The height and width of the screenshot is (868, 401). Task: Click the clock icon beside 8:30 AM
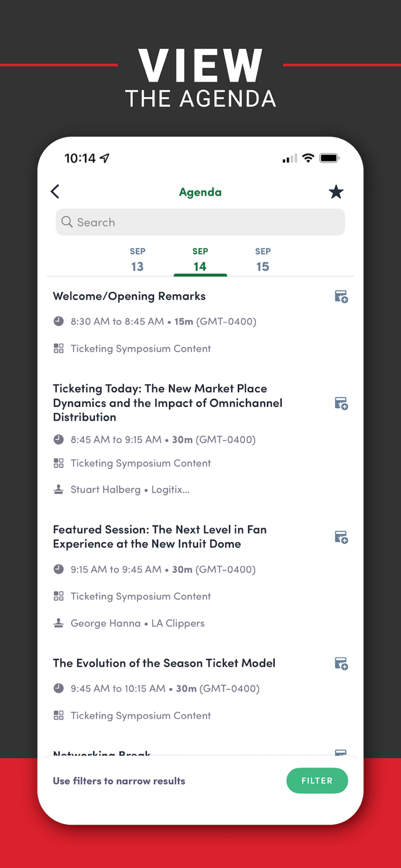click(x=58, y=321)
